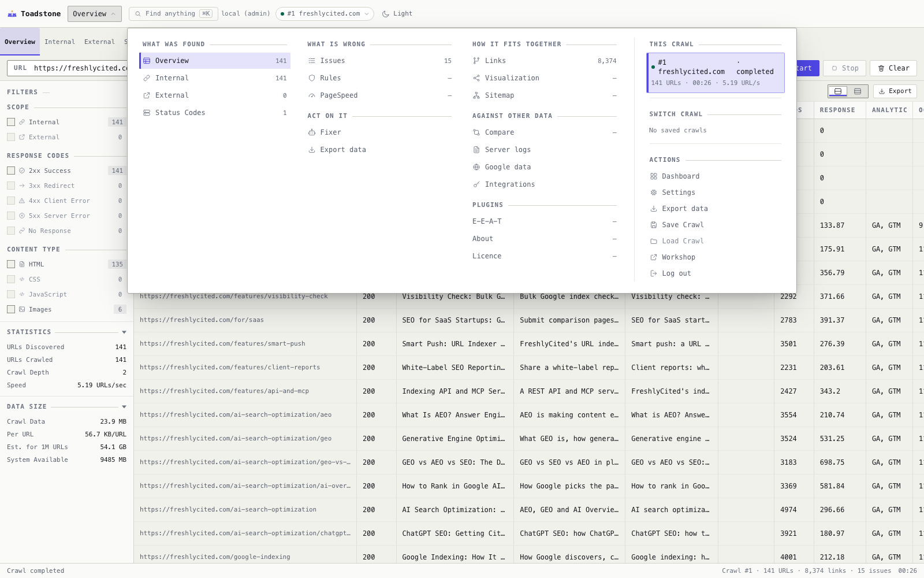Click the Toadstone logo icon
924x578 pixels.
tap(12, 14)
